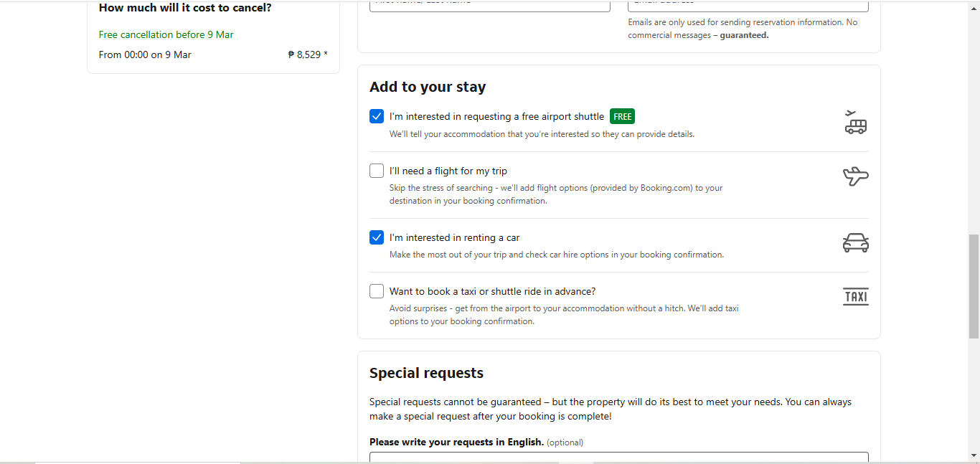Disable the renting a car checkbox
This screenshot has height=464, width=980.
pos(377,237)
